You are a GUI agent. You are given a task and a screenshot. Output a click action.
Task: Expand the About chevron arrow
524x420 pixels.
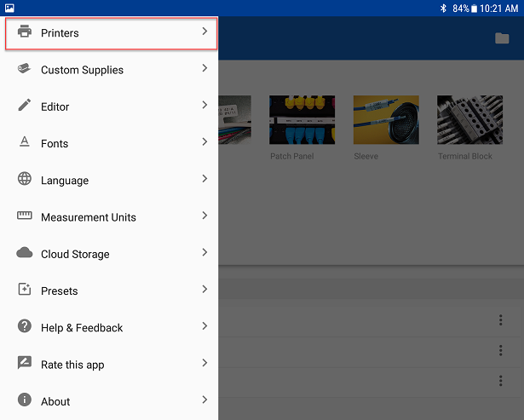[204, 400]
